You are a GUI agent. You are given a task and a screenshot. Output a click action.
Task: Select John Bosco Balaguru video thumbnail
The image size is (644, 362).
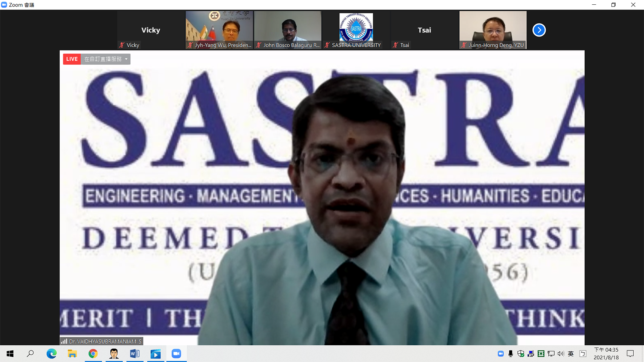pos(288,30)
